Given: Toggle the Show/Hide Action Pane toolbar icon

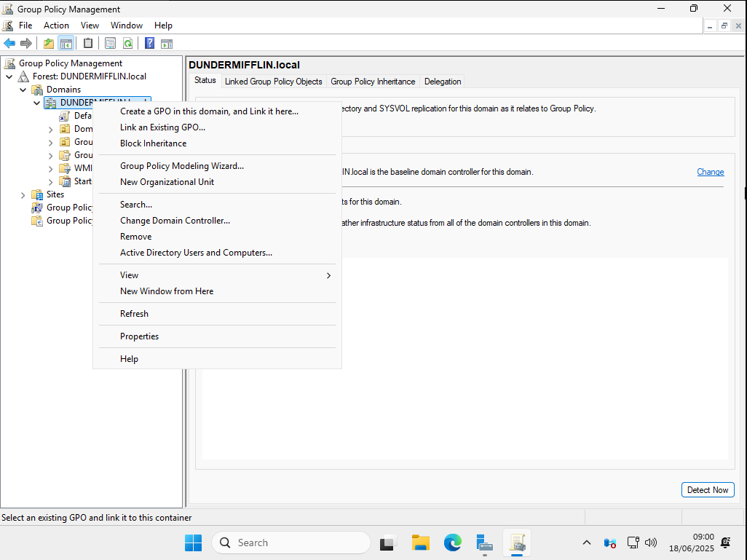Looking at the screenshot, I should pyautogui.click(x=167, y=44).
